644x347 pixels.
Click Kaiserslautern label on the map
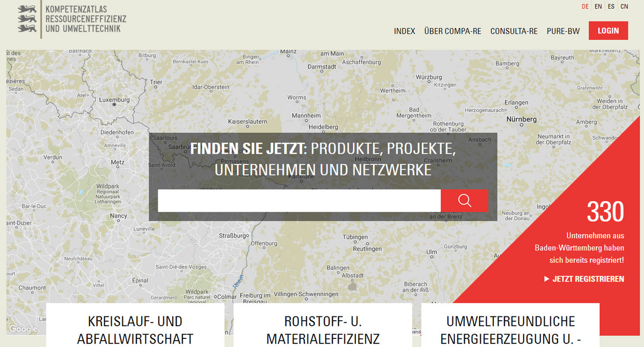coord(247,121)
